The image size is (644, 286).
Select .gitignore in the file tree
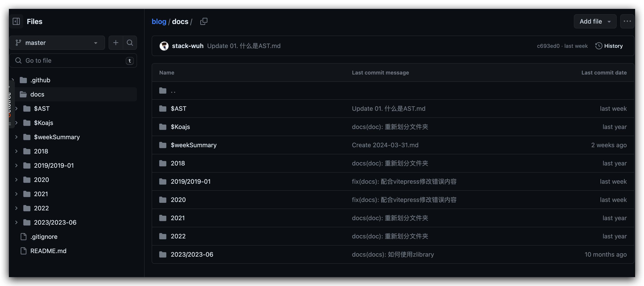[44, 237]
